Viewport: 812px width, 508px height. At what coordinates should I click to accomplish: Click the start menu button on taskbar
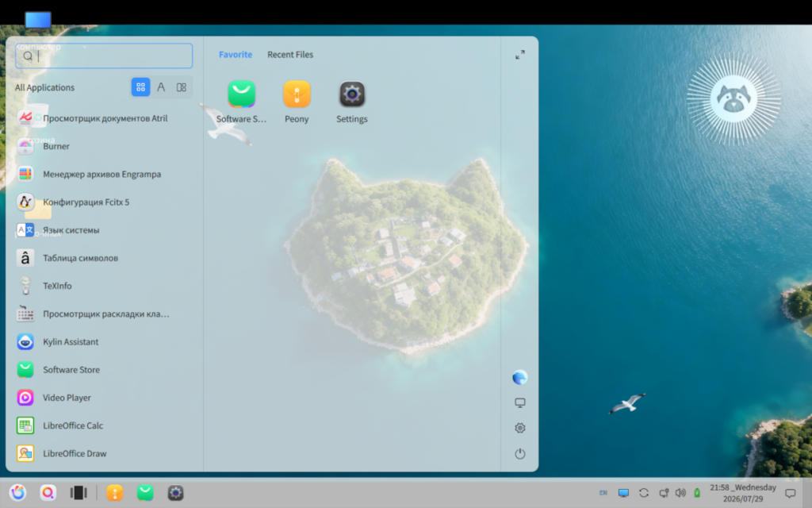[17, 492]
